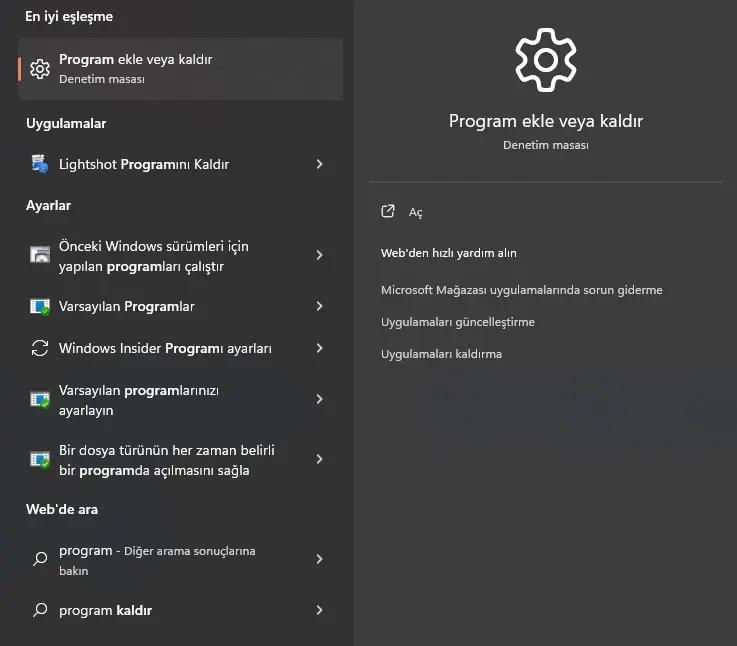
Task: Click the open-external icon beside Aç
Action: click(389, 212)
